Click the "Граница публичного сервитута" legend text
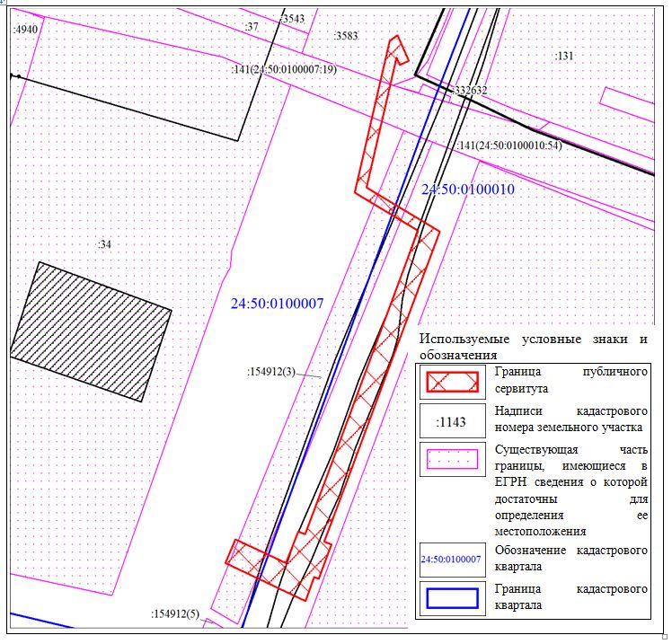Viewport: 672px width, 644px height. (x=570, y=380)
